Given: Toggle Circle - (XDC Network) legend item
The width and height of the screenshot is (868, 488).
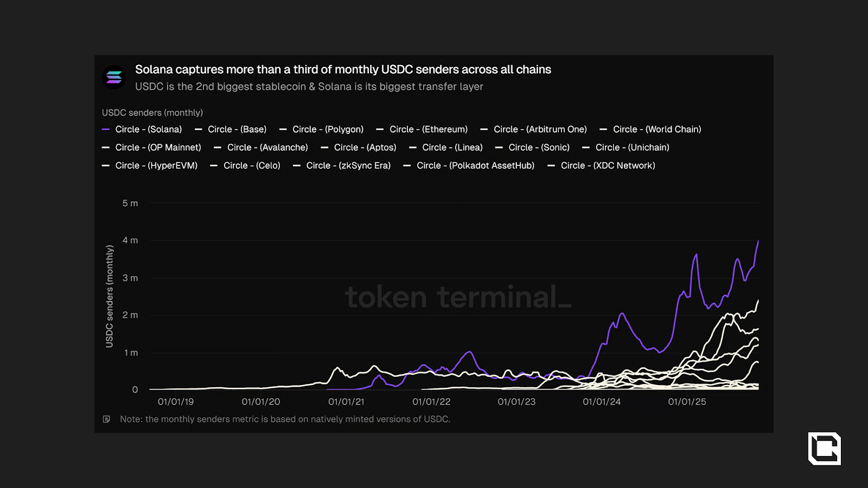Looking at the screenshot, I should [x=608, y=166].
